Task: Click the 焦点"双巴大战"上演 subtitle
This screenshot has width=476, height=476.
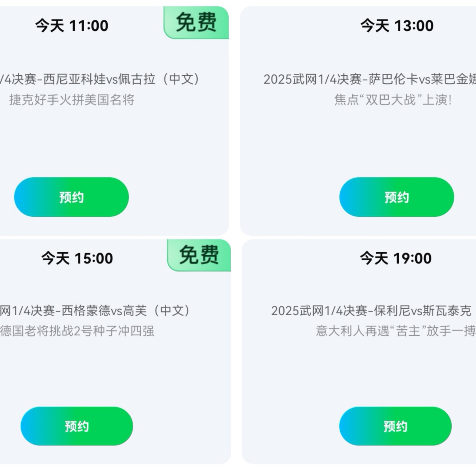Action: [393, 100]
